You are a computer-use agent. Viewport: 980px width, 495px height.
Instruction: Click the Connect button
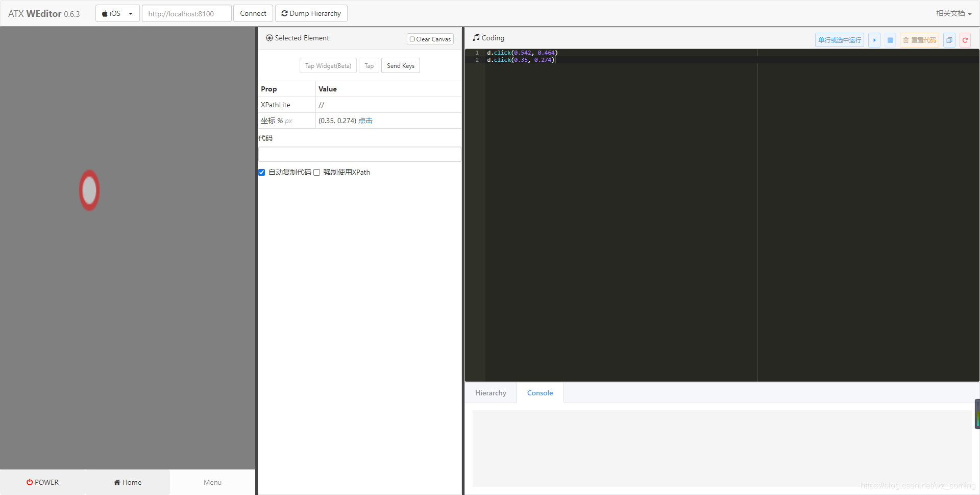tap(253, 13)
